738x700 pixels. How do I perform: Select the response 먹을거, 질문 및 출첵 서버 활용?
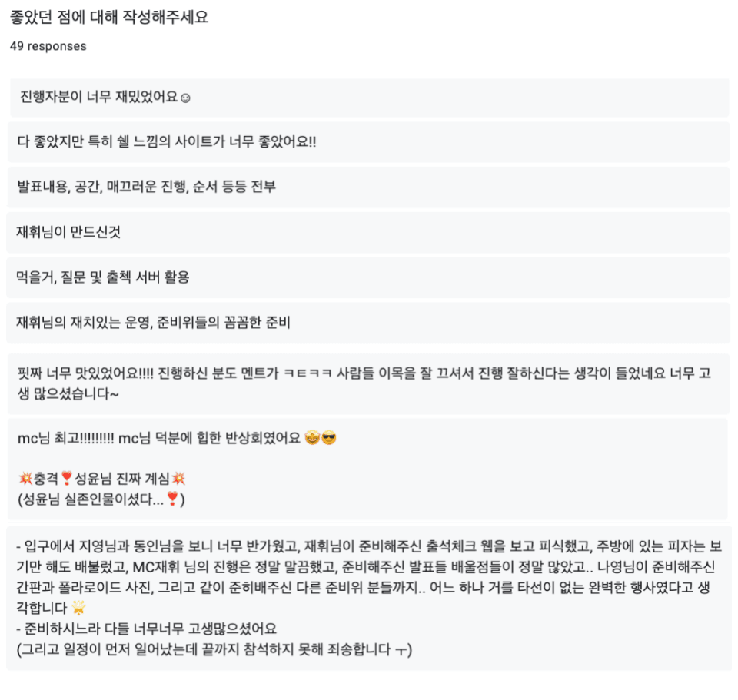(368, 277)
